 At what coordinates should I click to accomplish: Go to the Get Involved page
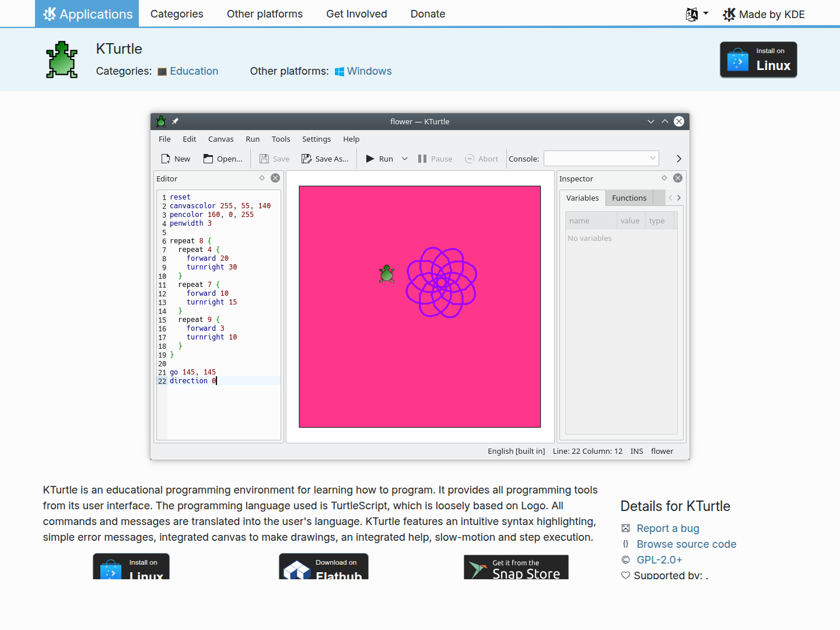pos(356,14)
